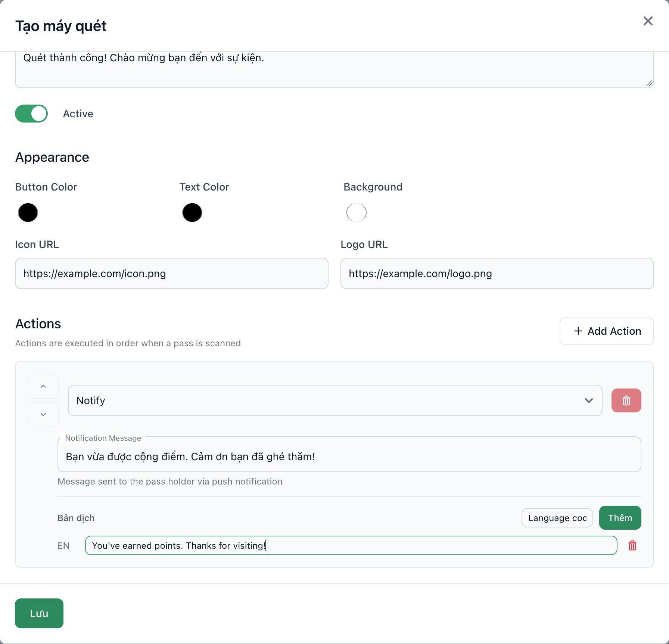Open the Text Color picker
Viewport: 669px width, 644px height.
click(x=192, y=213)
